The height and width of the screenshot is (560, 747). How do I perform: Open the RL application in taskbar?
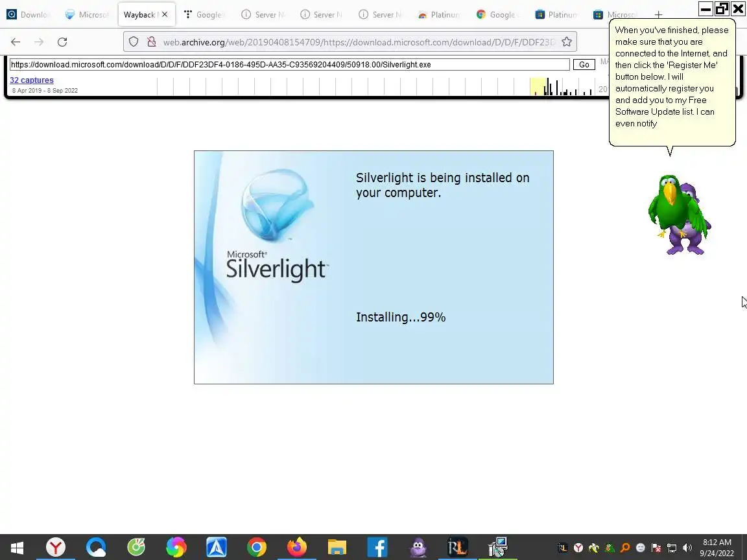coord(457,548)
